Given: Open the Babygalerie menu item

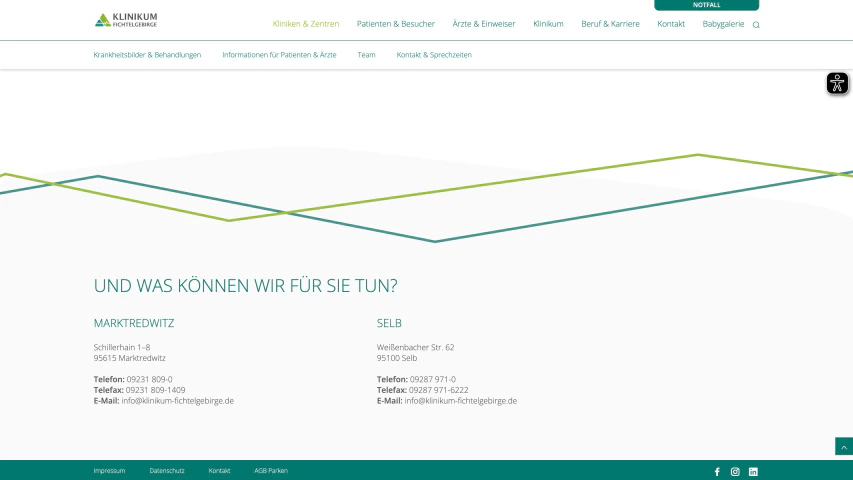Looking at the screenshot, I should (723, 24).
